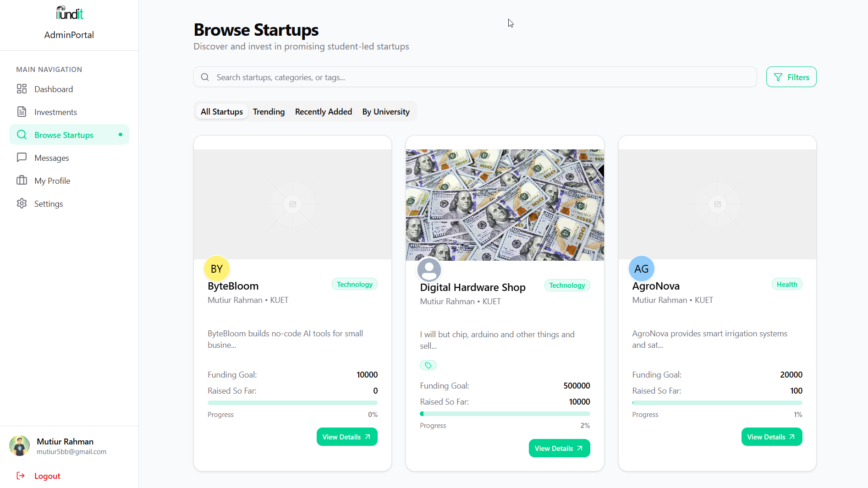Screen dimensions: 868x488
Task: Open Settings via the gear icon
Action: click(x=22, y=203)
